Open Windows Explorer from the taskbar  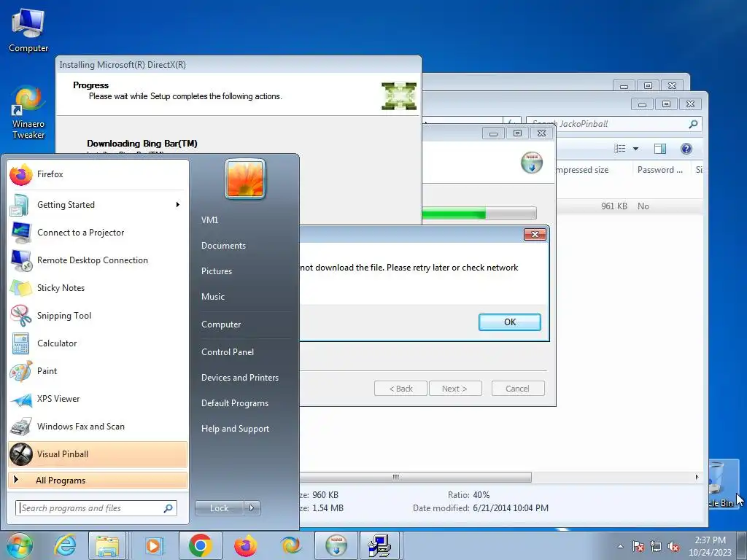107,545
